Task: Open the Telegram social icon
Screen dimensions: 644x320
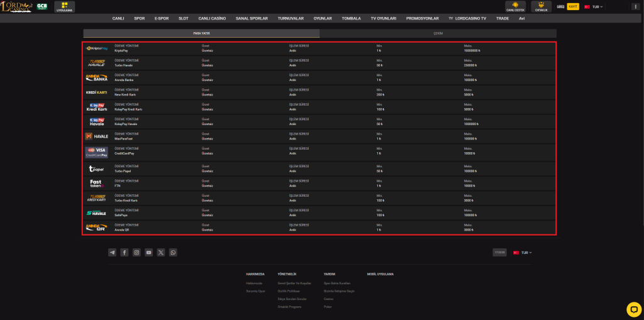Action: point(112,252)
